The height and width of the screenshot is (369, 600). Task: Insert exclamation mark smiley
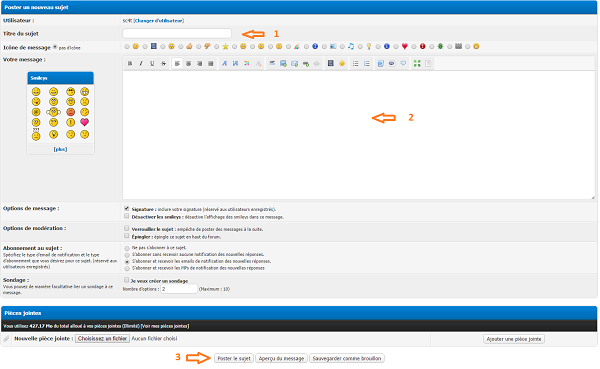coord(70,122)
